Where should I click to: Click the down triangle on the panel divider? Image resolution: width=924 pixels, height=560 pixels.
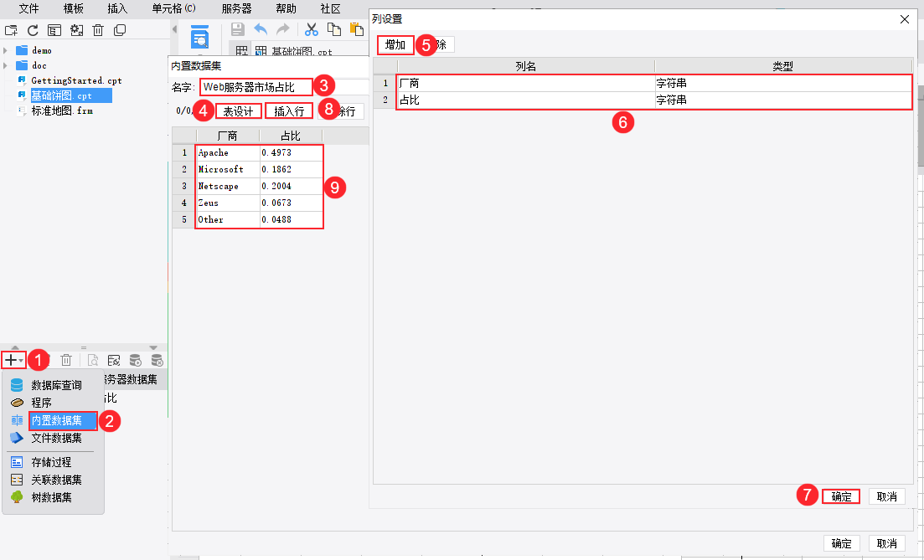[x=153, y=347]
